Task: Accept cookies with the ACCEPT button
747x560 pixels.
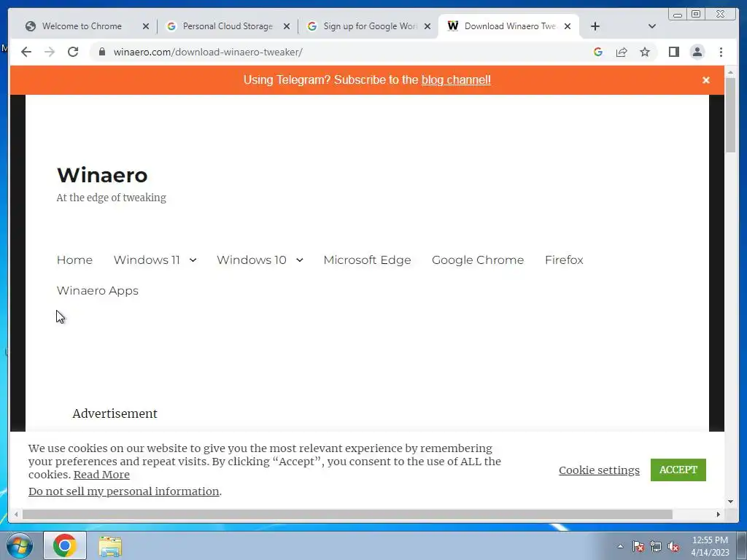Action: (678, 470)
